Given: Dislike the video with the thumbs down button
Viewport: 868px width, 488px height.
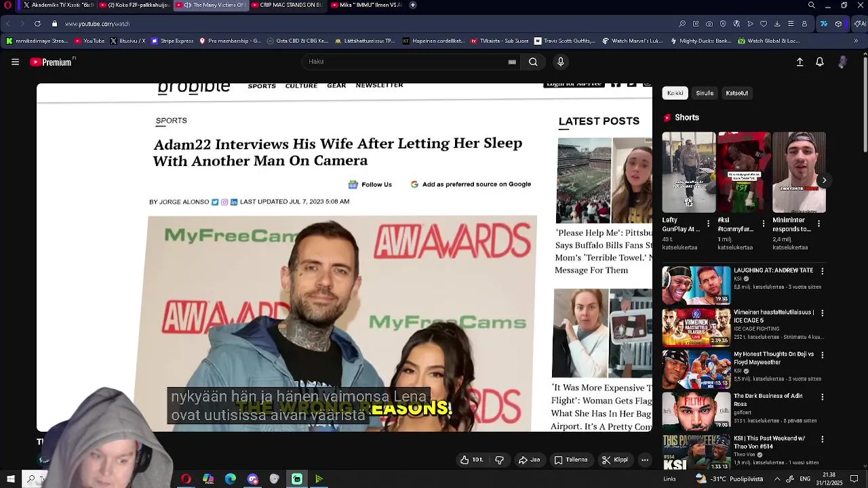Looking at the screenshot, I should point(500,460).
